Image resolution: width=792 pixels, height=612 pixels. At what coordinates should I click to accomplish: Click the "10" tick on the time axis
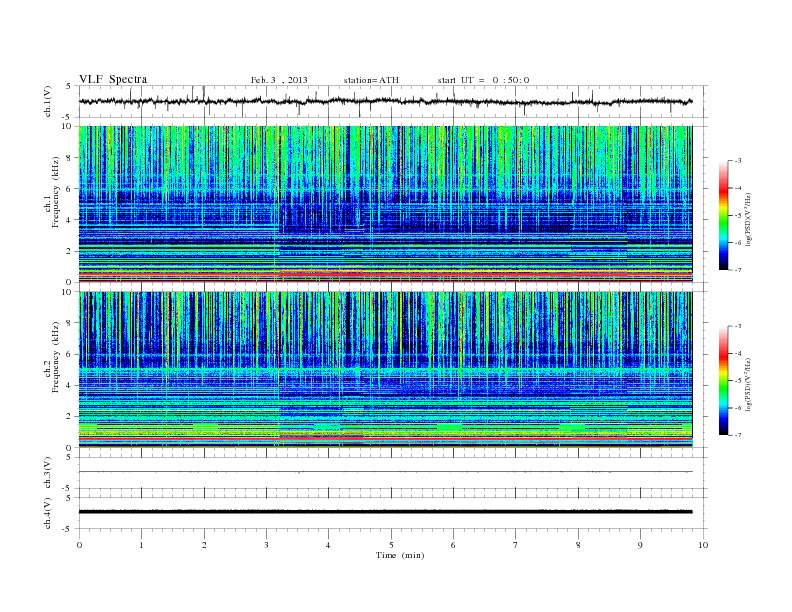(x=703, y=545)
